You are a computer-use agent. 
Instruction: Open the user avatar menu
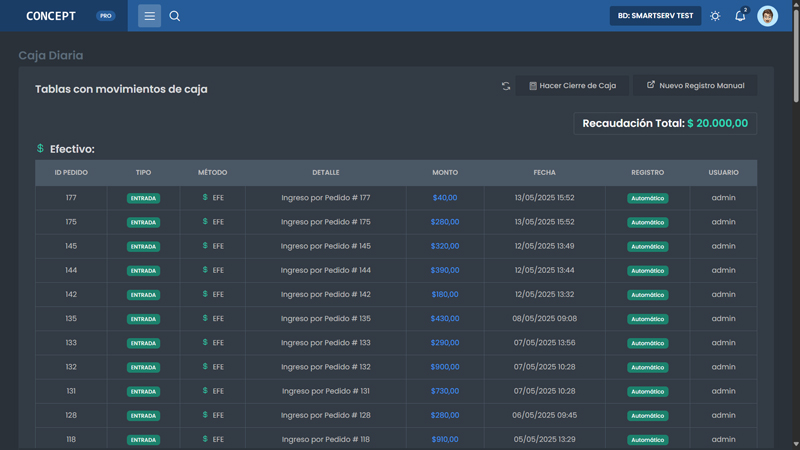click(x=767, y=16)
